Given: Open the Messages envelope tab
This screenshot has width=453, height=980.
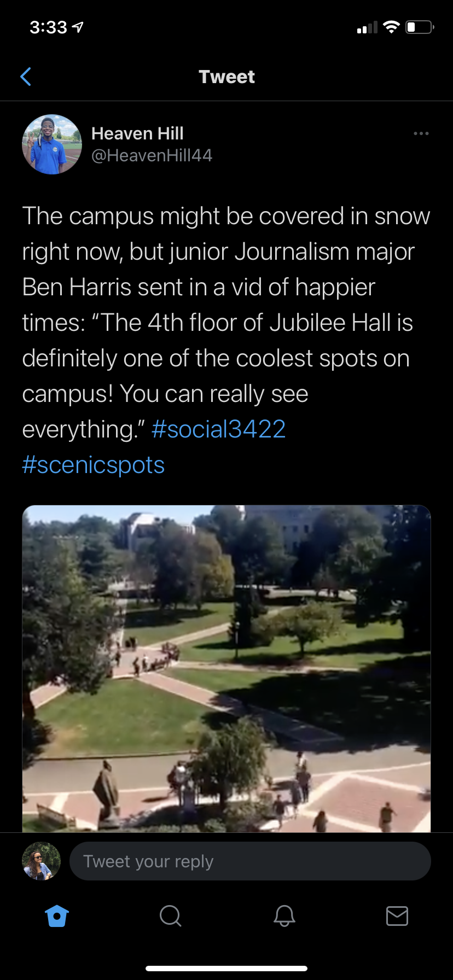Looking at the screenshot, I should tap(397, 915).
